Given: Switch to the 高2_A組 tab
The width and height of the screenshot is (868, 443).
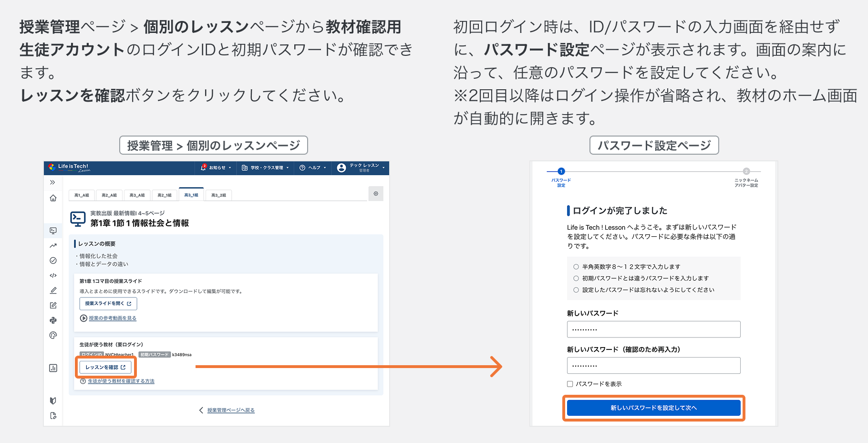Looking at the screenshot, I should [x=109, y=195].
